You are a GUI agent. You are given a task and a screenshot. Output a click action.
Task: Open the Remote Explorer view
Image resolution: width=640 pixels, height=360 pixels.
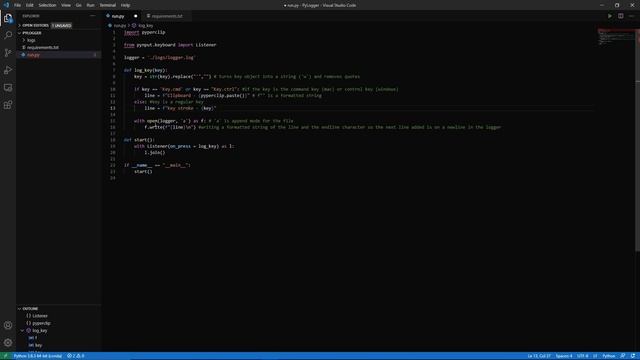8,88
